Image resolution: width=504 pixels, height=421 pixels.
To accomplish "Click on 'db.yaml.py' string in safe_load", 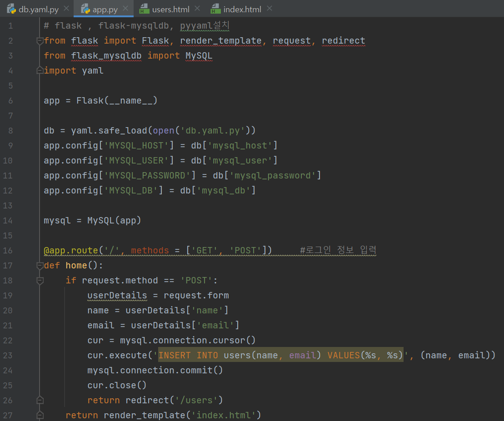I will pyautogui.click(x=213, y=131).
